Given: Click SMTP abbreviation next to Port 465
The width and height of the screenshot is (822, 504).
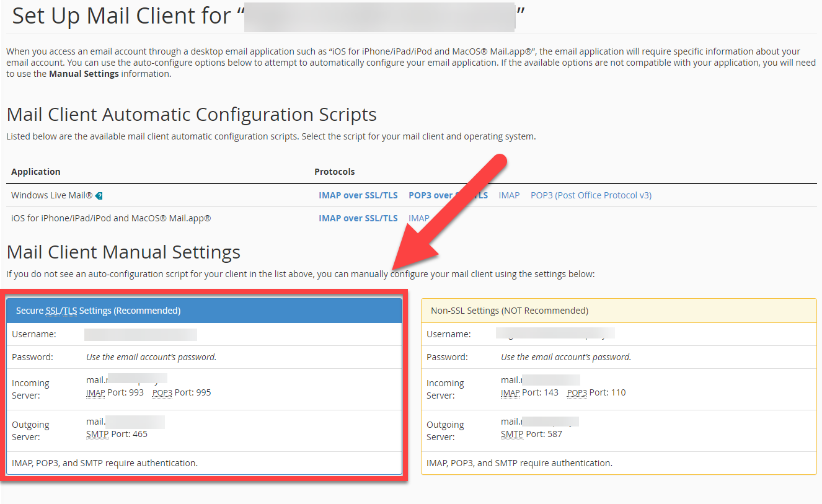Looking at the screenshot, I should [97, 435].
